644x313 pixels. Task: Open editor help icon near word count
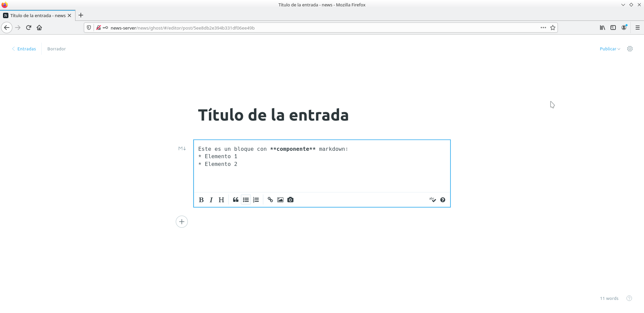pyautogui.click(x=629, y=298)
